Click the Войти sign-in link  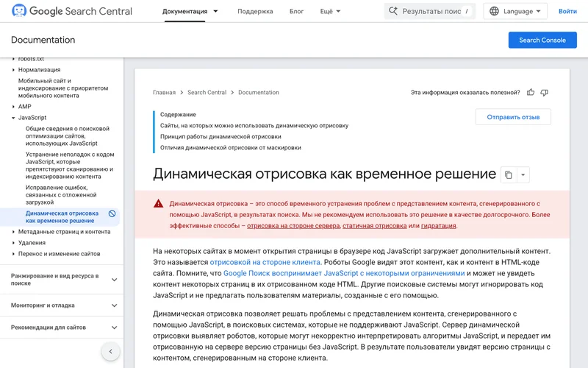pyautogui.click(x=567, y=11)
